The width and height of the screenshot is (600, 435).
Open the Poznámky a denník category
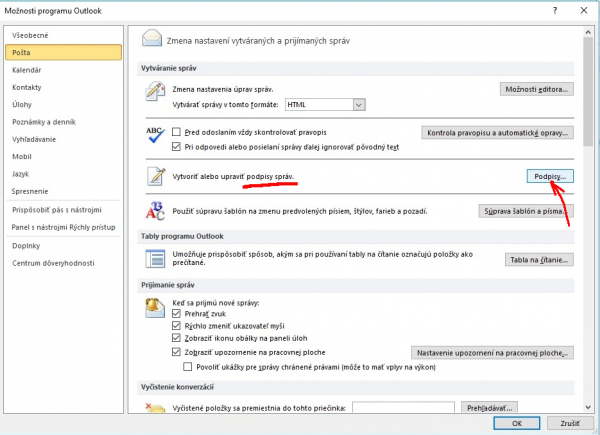64,122
